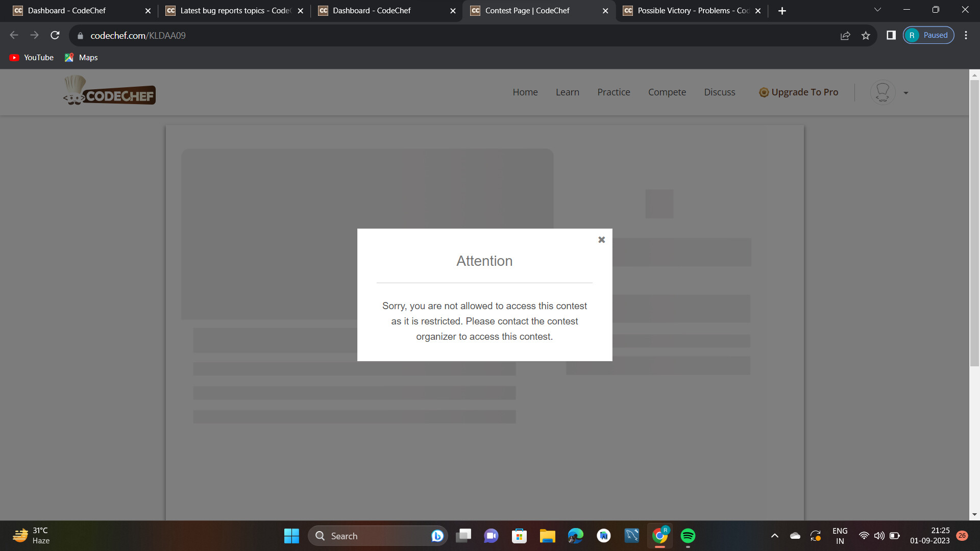The width and height of the screenshot is (980, 551).
Task: Show hidden system tray icons
Action: pos(774,536)
